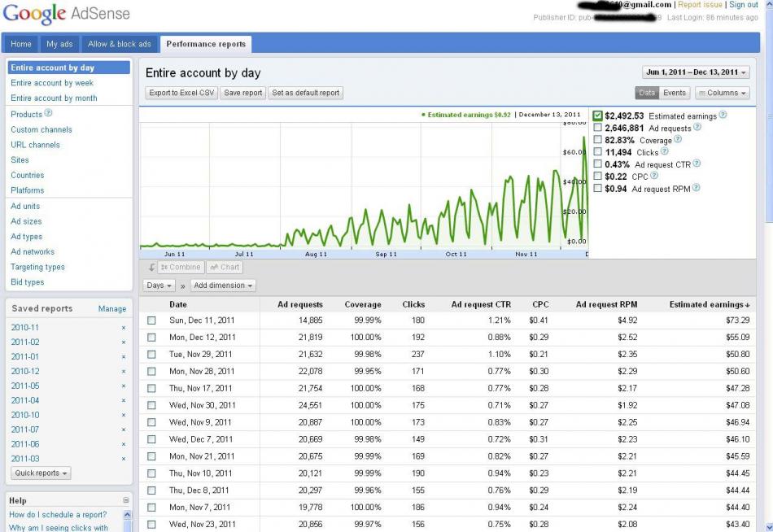Open the Days dimension dropdown
Viewport: 773px width, 532px height.
(x=159, y=286)
